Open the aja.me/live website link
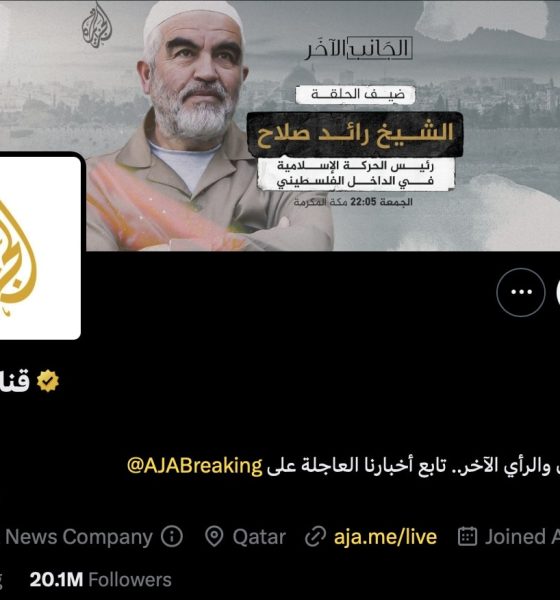Image resolution: width=560 pixels, height=600 pixels. [x=385, y=536]
